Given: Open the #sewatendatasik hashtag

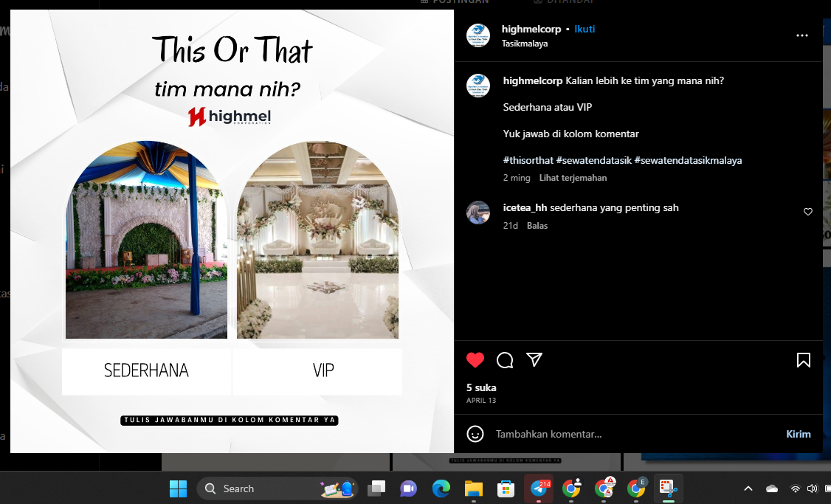Looking at the screenshot, I should pyautogui.click(x=593, y=161).
